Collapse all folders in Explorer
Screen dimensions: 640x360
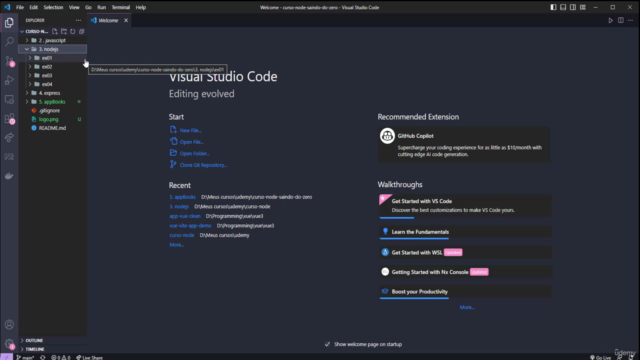point(82,31)
